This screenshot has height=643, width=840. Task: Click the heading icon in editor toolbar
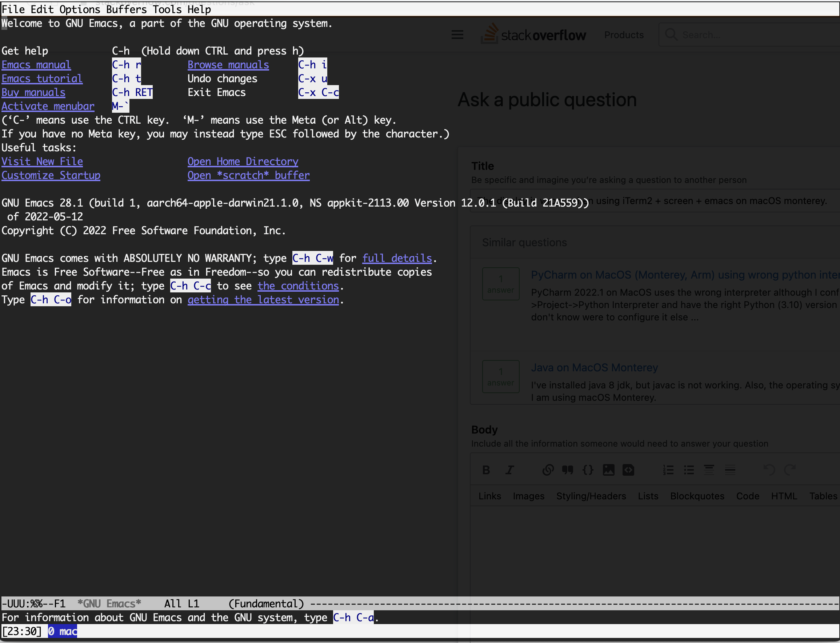709,470
